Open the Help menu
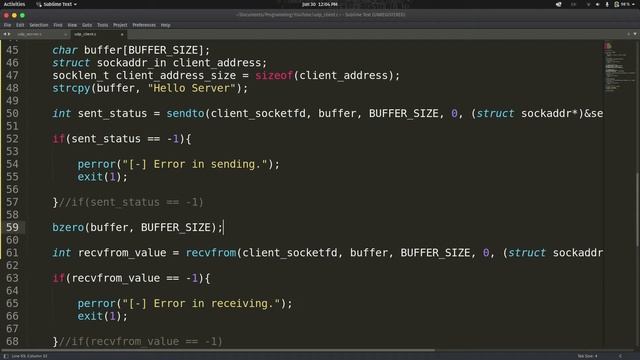The height and width of the screenshot is (360, 640). pos(165,25)
